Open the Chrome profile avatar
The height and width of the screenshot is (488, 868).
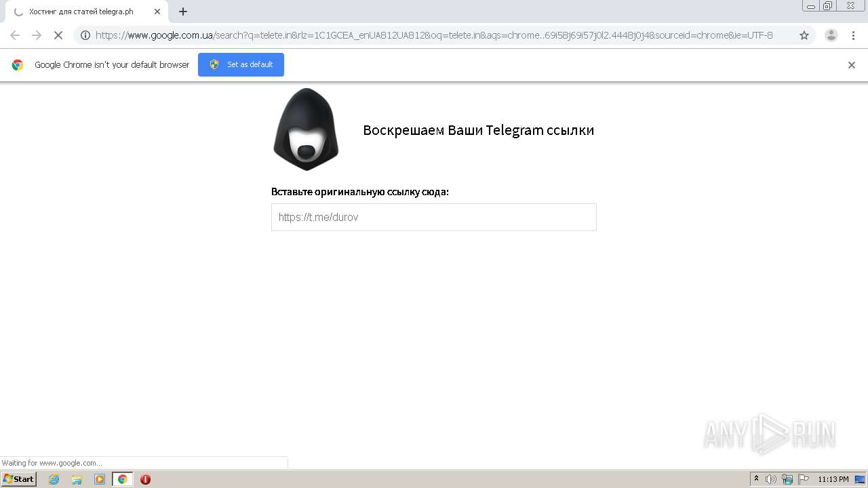point(831,35)
